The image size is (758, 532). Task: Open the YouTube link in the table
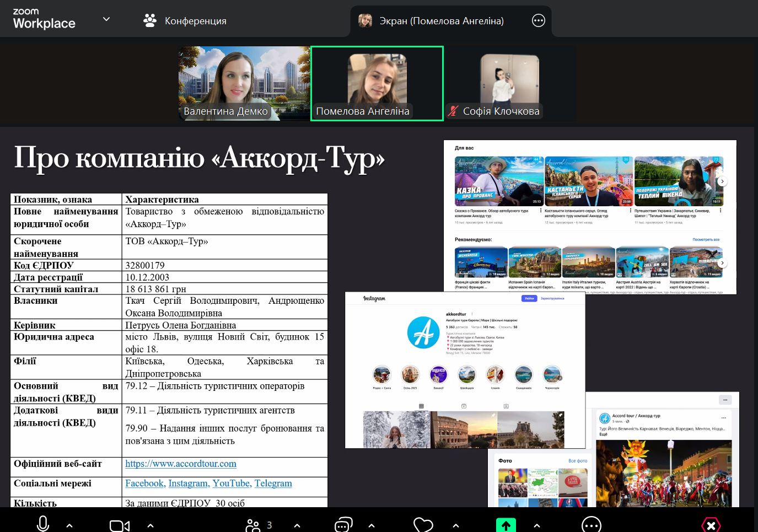(232, 483)
